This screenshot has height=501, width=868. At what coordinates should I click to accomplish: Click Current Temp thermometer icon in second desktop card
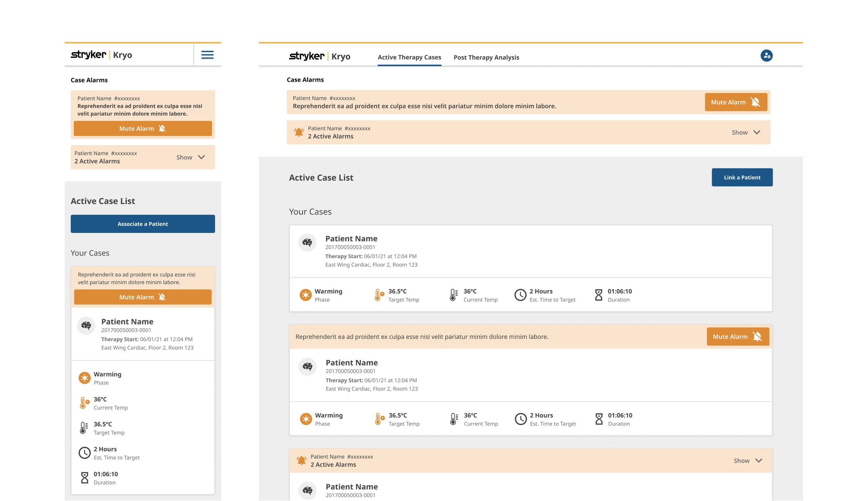[x=454, y=419]
